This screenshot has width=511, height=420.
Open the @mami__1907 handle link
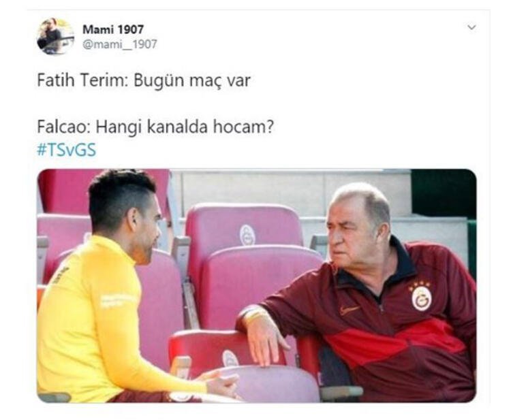(120, 44)
